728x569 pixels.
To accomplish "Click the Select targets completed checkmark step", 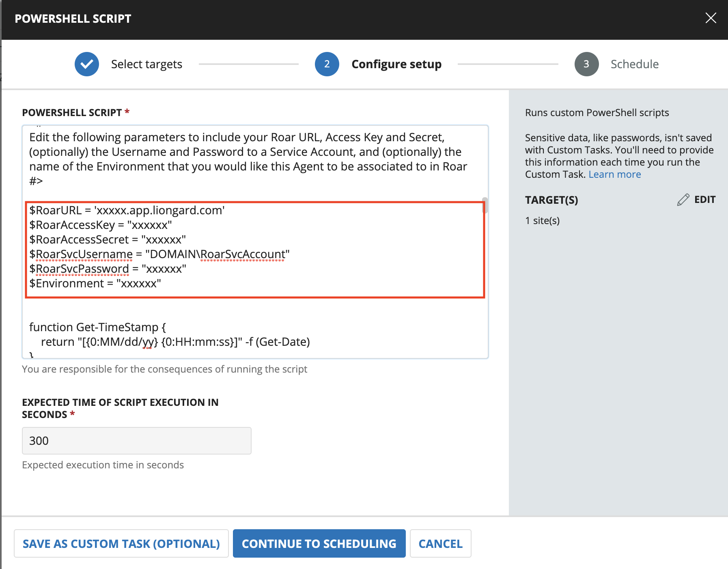I will coord(87,64).
